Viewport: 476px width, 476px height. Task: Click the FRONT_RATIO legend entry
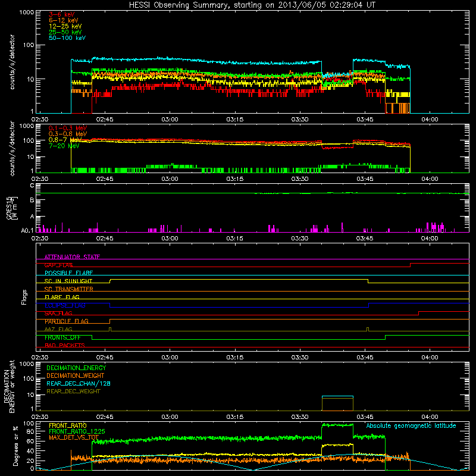[x=68, y=425]
